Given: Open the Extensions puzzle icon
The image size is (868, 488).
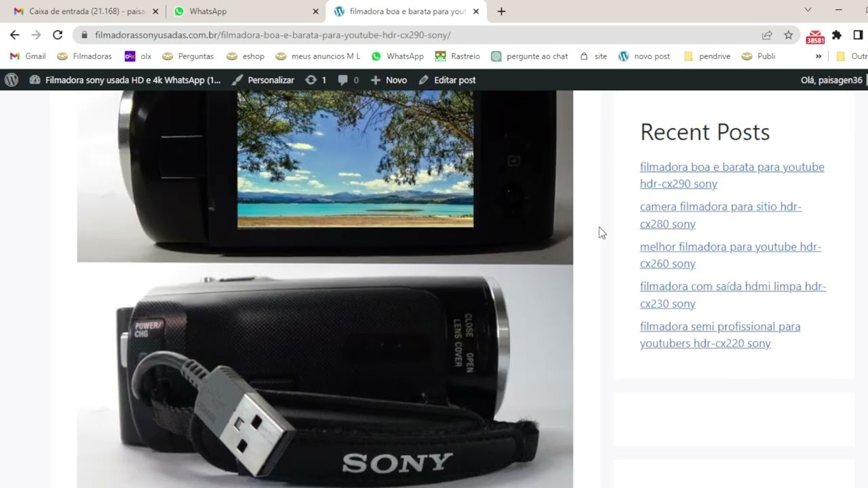Looking at the screenshot, I should click(837, 35).
